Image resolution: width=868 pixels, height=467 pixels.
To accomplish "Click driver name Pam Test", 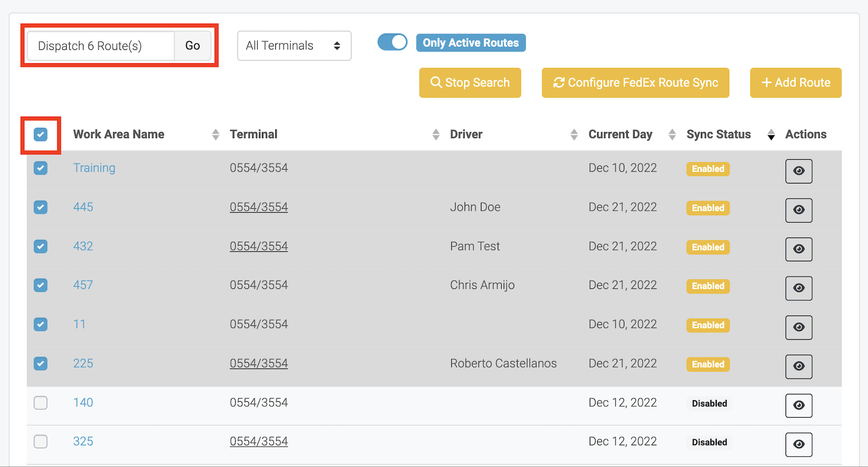I will point(475,246).
